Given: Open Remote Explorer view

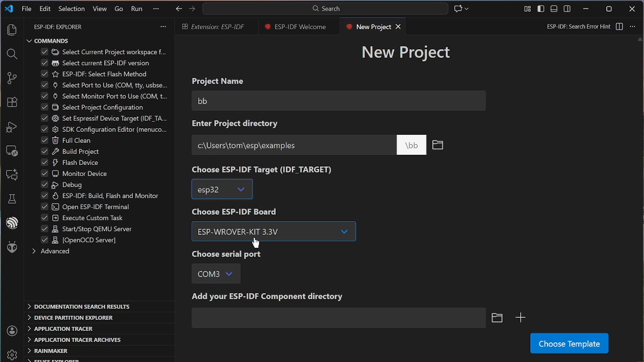Looking at the screenshot, I should (x=12, y=151).
